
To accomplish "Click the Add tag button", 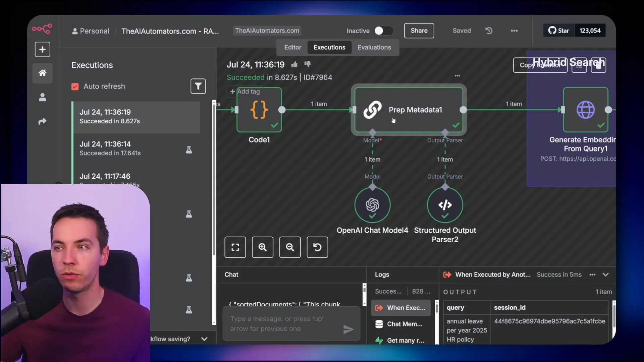I will pos(245,92).
